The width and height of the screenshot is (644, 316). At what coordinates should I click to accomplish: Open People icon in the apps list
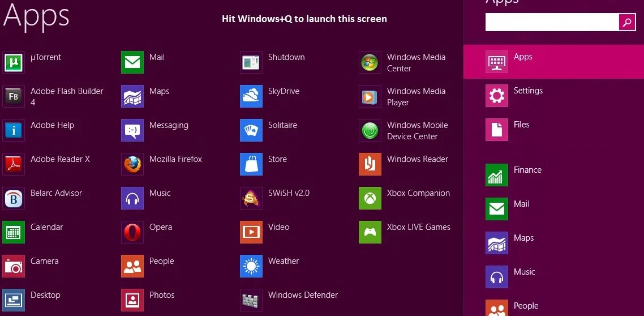[132, 266]
